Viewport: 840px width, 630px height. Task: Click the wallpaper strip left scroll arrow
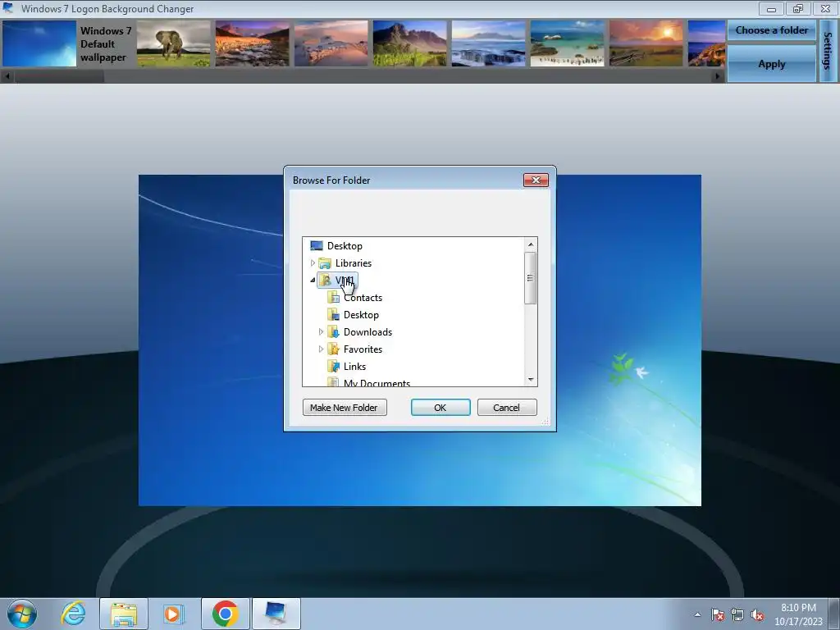[x=7, y=76]
